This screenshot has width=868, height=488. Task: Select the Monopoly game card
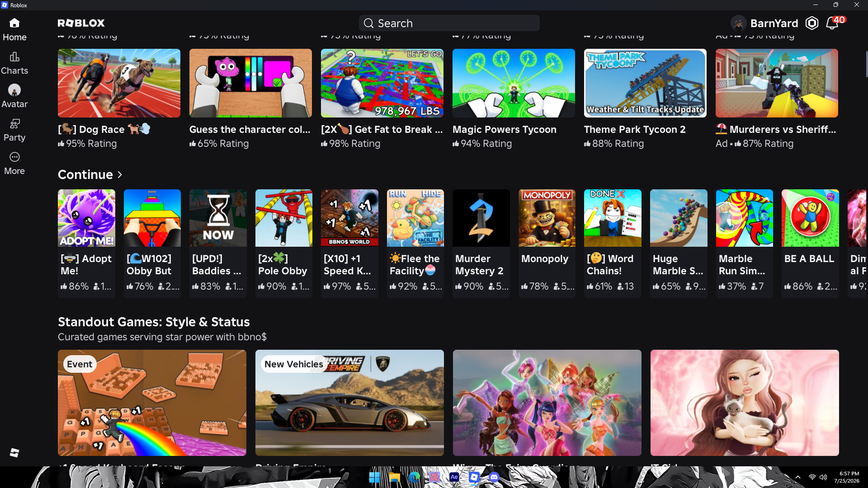pos(547,243)
